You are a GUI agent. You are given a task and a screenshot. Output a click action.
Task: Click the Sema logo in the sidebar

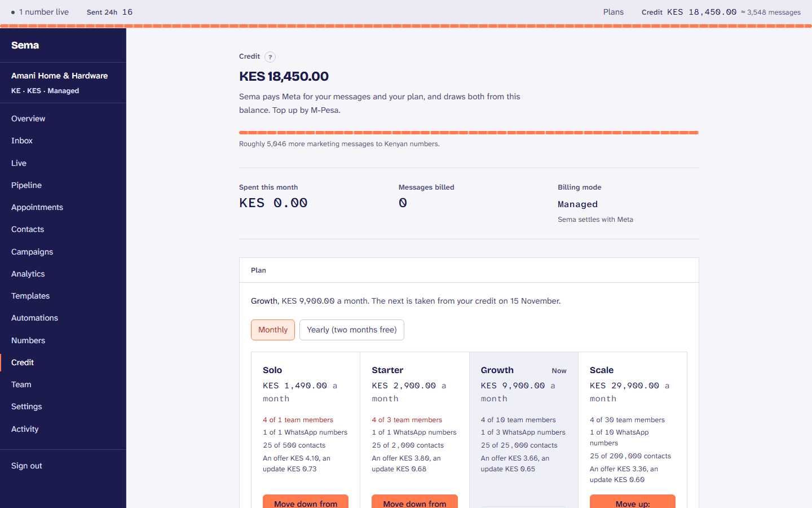pos(25,45)
